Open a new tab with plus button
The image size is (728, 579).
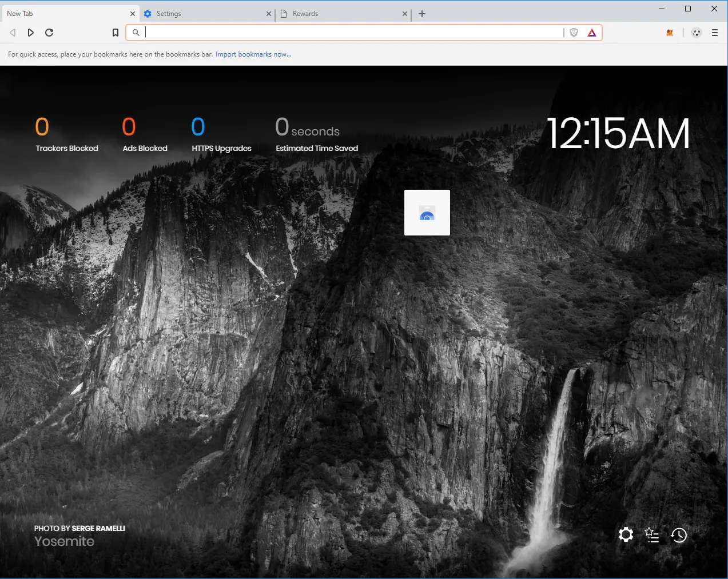click(422, 14)
